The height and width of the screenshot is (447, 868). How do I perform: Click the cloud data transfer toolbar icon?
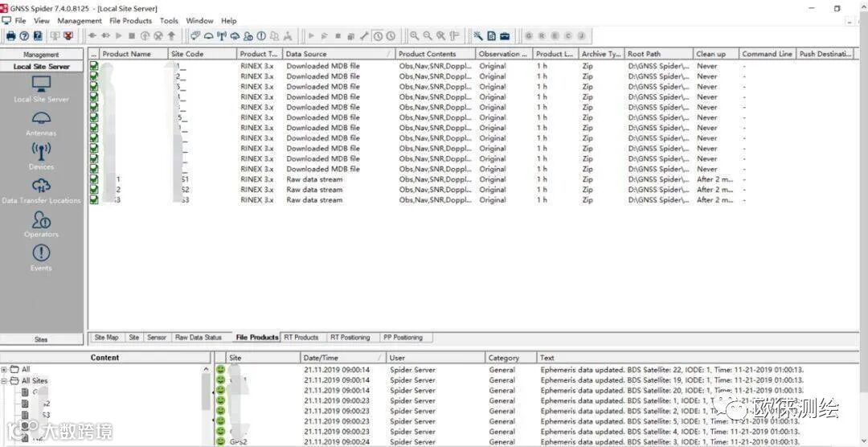pos(235,36)
